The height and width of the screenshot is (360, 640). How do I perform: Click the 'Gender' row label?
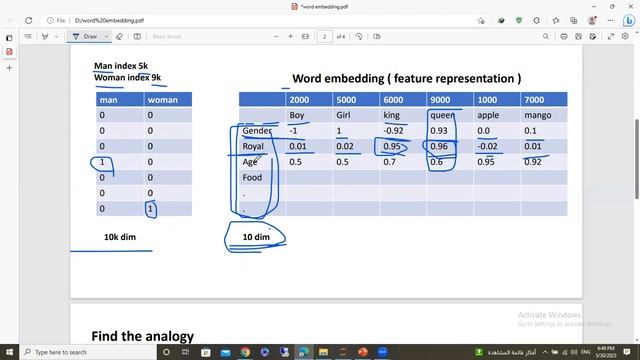257,131
